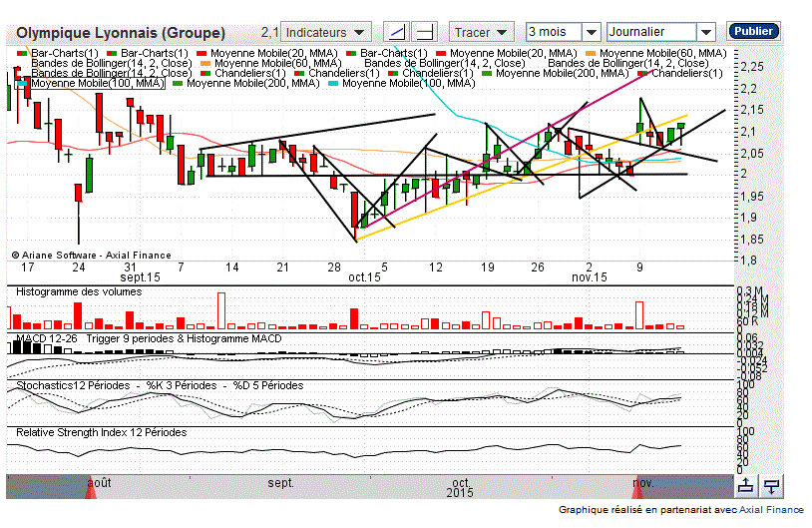Viewport: 812px width, 528px height.
Task: Click the 1,95 price axis value
Action: point(752,197)
